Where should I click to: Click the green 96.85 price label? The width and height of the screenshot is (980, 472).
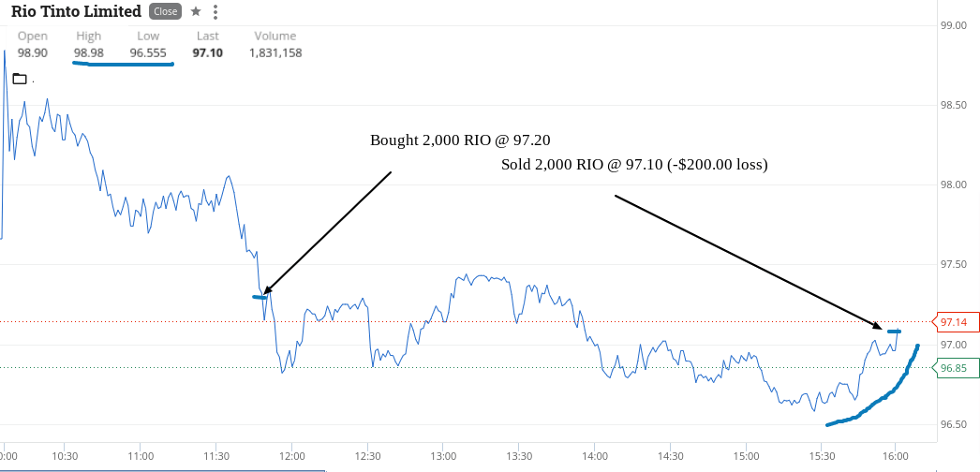pyautogui.click(x=953, y=368)
